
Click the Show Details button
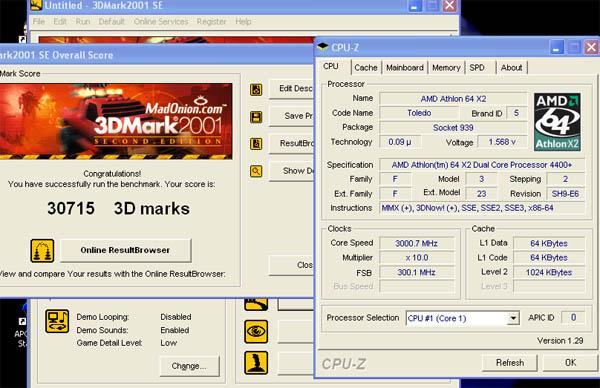pyautogui.click(x=292, y=171)
